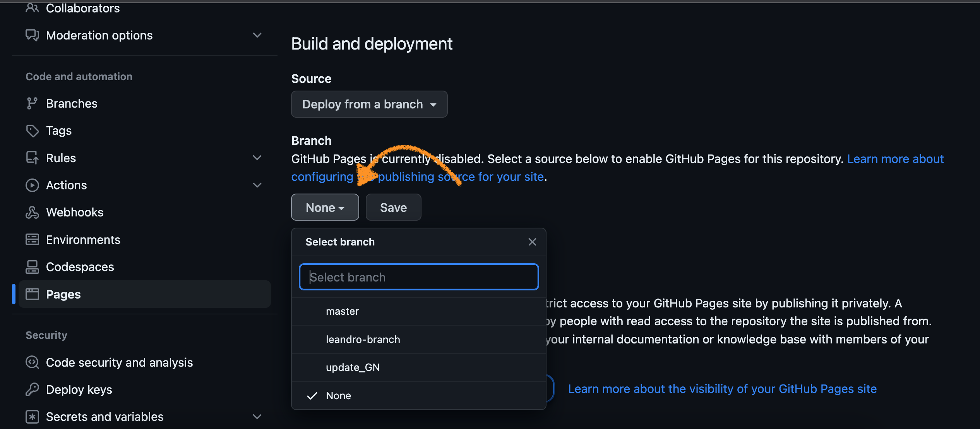Click the Select branch popup title
The height and width of the screenshot is (429, 980).
pos(340,242)
